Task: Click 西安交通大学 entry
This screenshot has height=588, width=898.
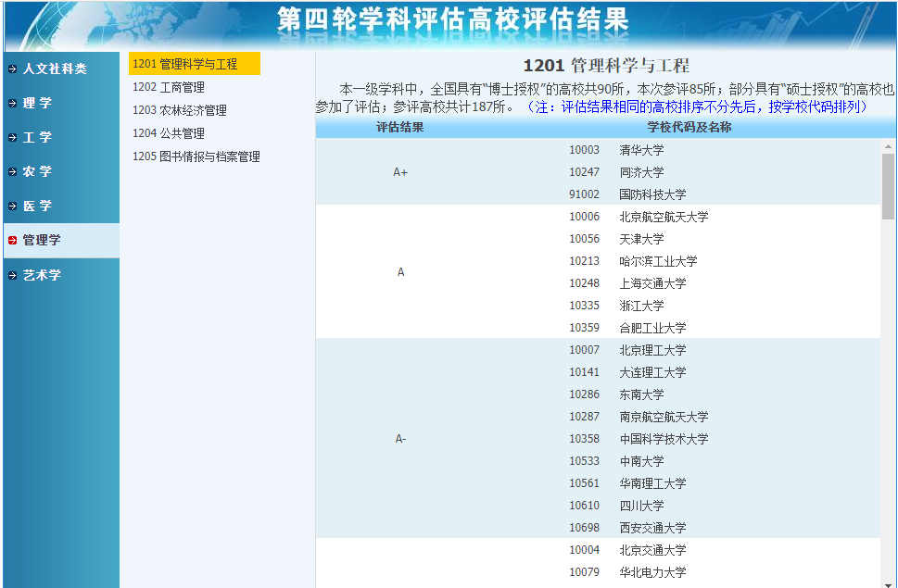Action: pos(652,528)
